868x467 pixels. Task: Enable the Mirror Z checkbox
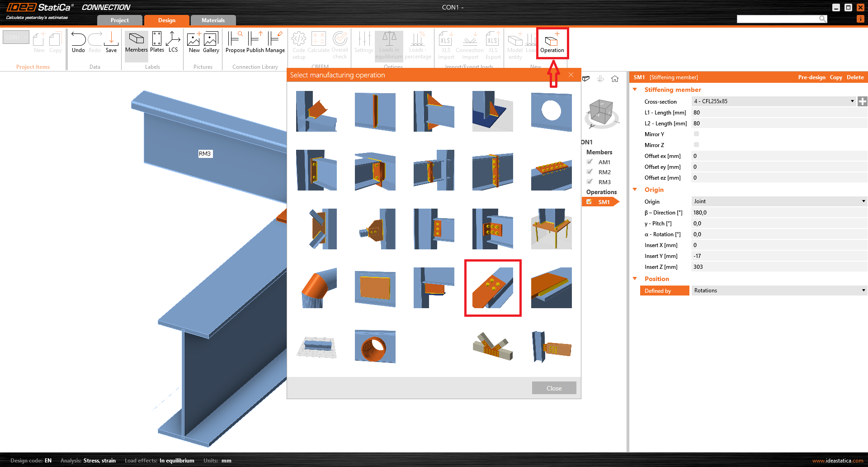coord(696,145)
